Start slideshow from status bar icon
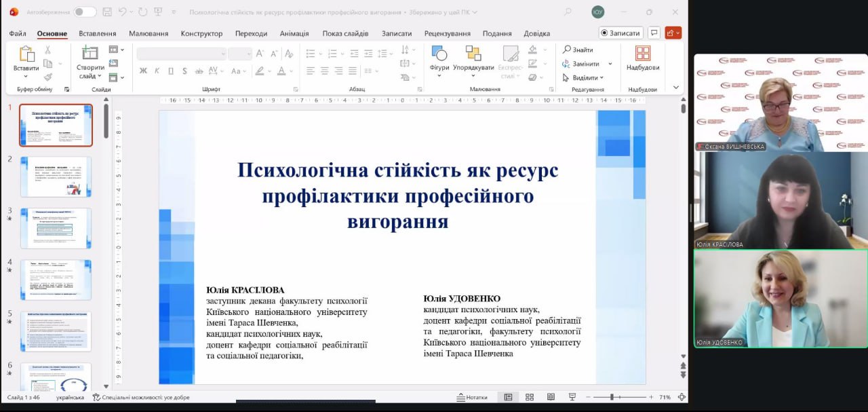The height and width of the screenshot is (412, 868). coord(572,397)
